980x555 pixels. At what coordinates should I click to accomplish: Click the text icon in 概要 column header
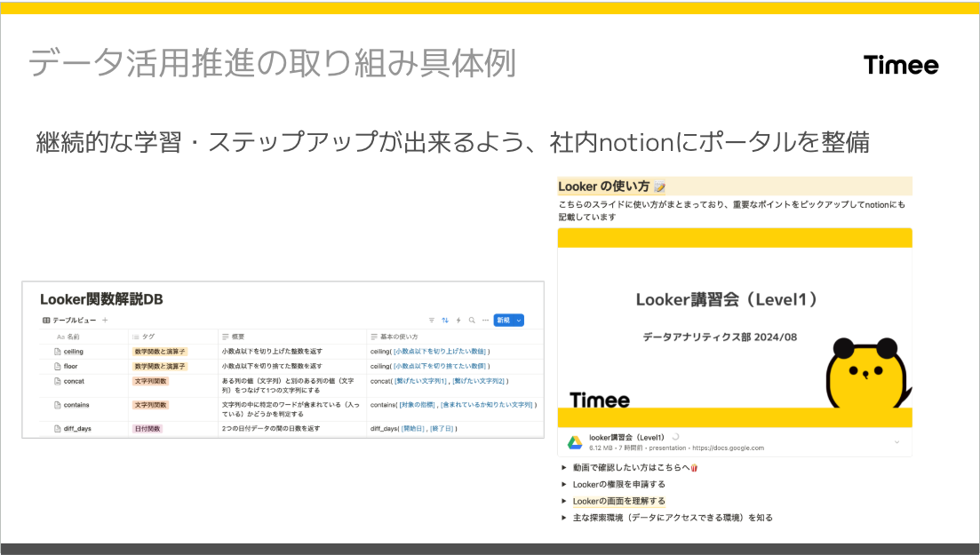(226, 337)
